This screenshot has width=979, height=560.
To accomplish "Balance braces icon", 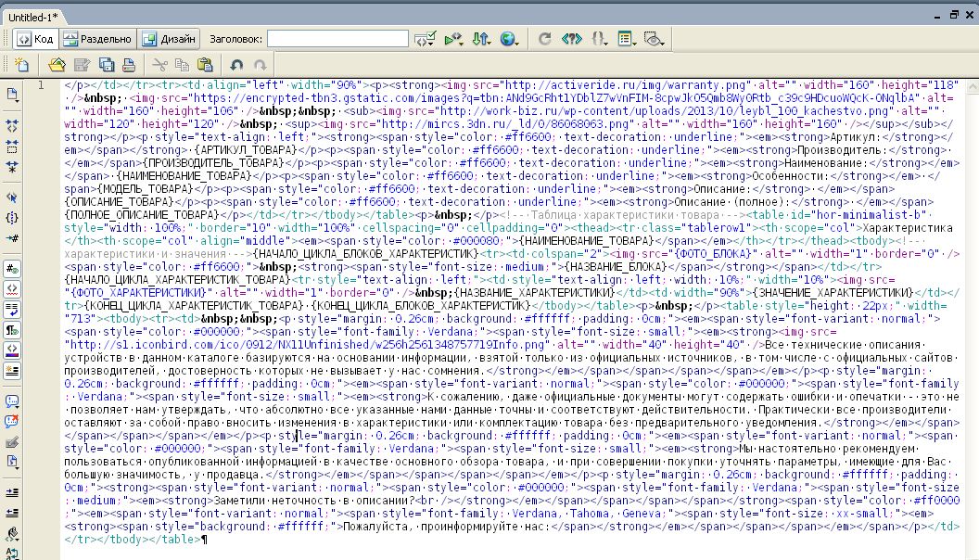I will [x=12, y=218].
